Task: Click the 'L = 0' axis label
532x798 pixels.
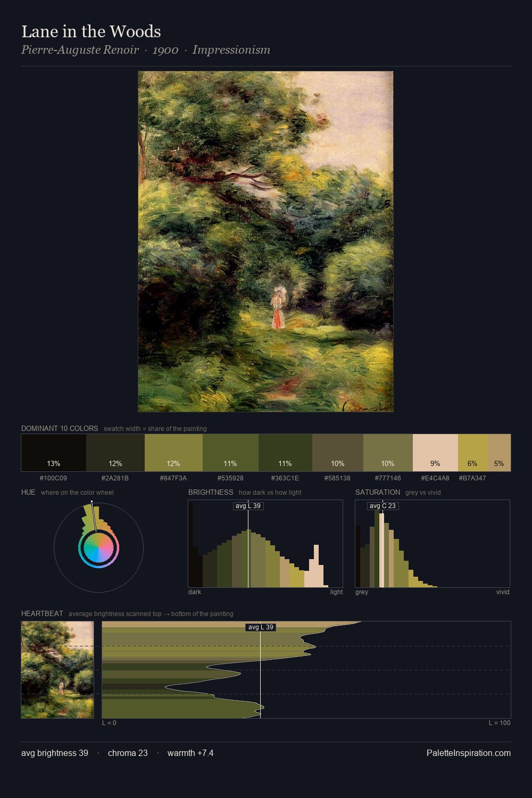Action: point(109,723)
